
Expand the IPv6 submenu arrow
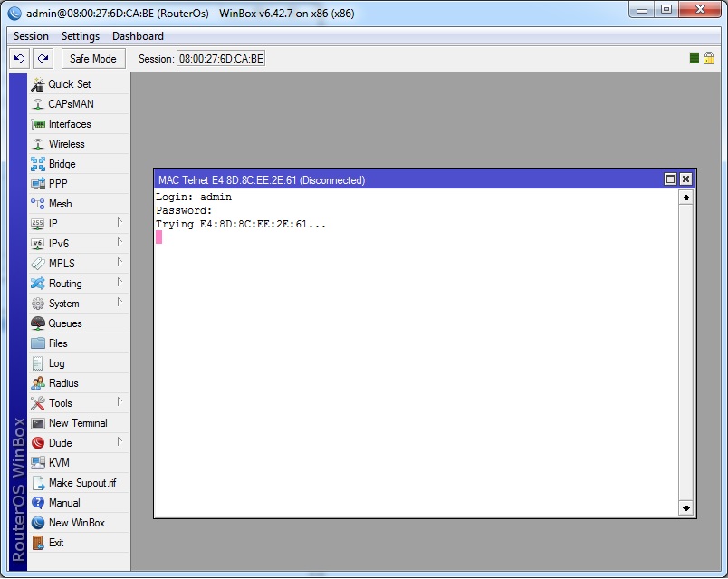[120, 243]
